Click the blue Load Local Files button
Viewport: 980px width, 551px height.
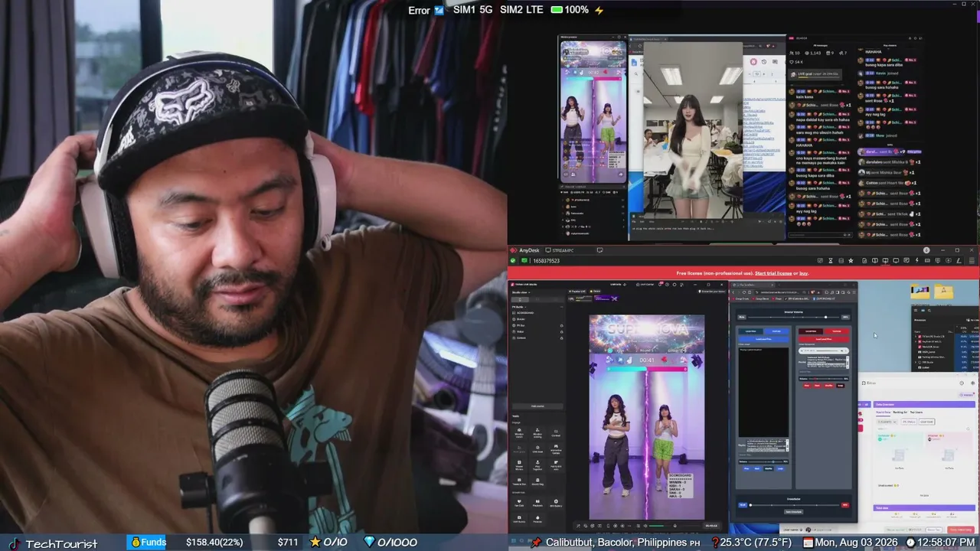[763, 338]
